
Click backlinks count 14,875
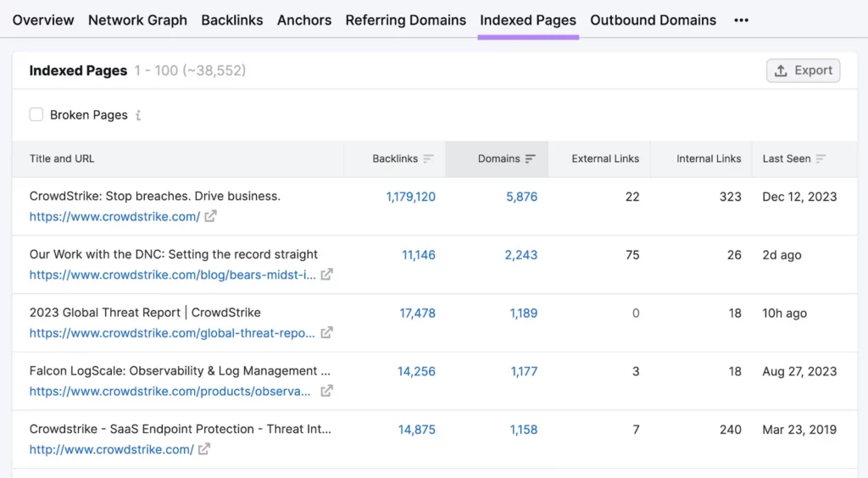point(417,430)
